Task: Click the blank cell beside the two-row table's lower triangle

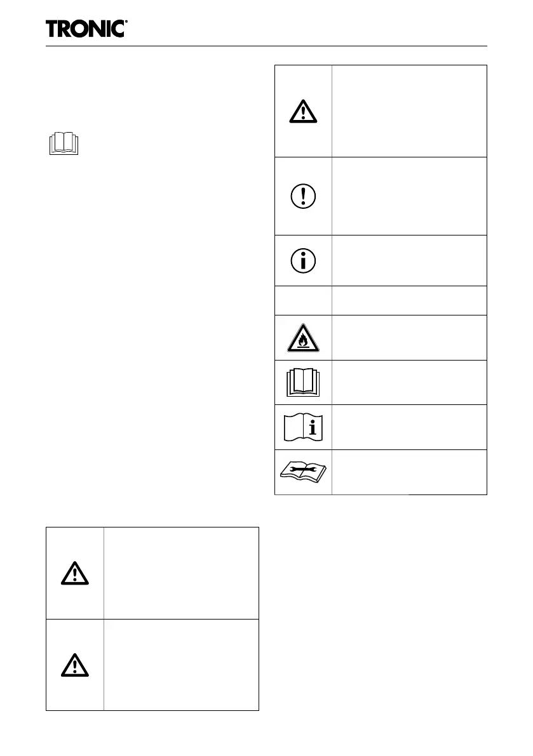Action: click(x=181, y=665)
